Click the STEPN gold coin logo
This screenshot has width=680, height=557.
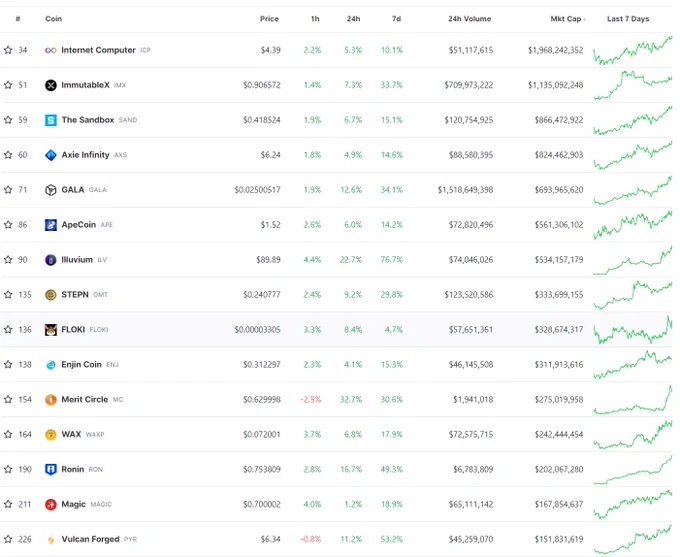point(51,295)
